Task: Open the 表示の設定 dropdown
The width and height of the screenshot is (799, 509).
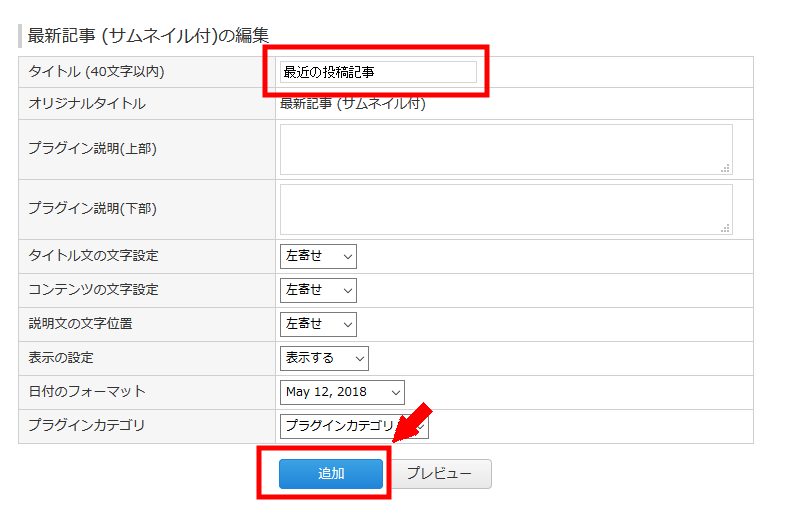Action: [x=324, y=358]
